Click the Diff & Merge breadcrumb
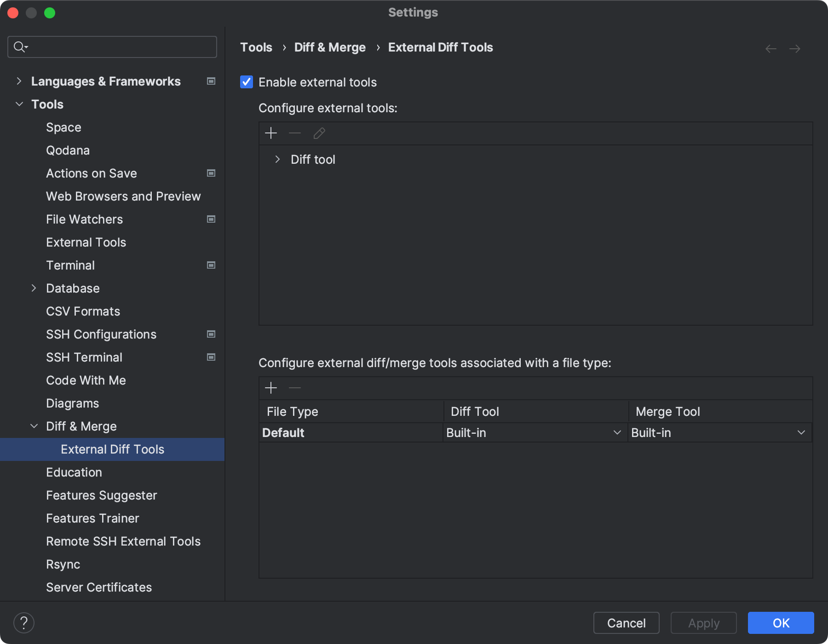 pos(330,47)
